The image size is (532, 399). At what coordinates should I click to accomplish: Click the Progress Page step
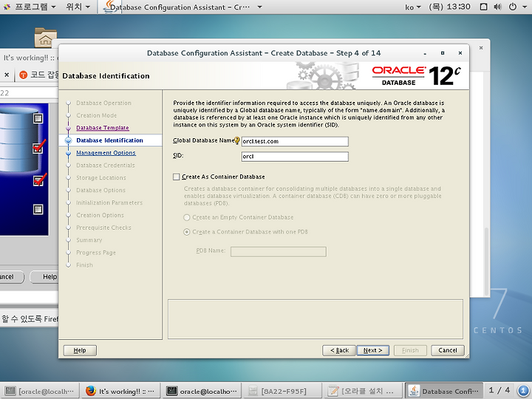(x=96, y=253)
